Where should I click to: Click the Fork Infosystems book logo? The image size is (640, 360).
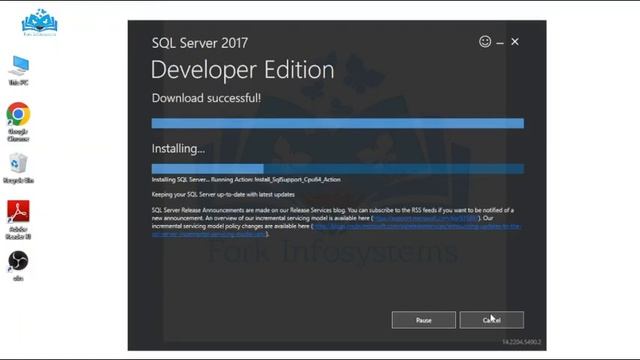(x=39, y=22)
